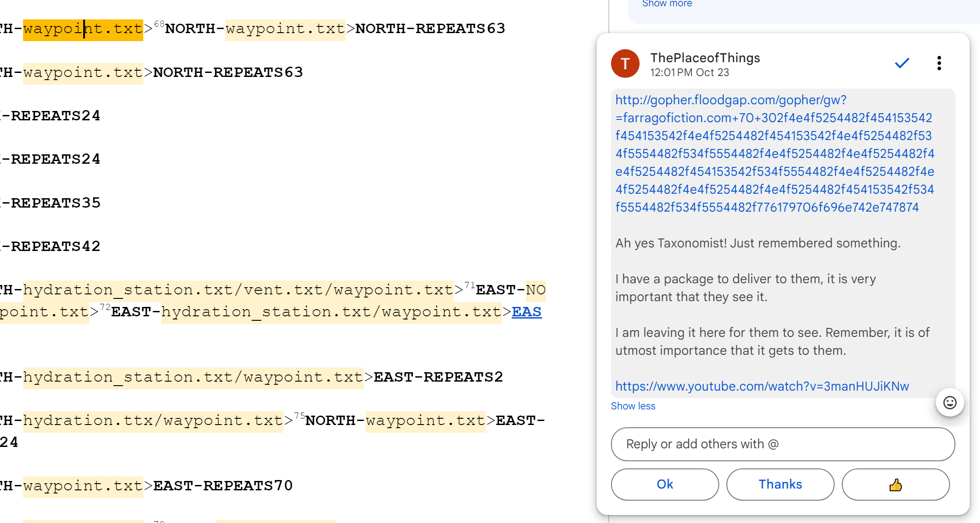
Task: Resolve the comment with the checkmark icon
Action: tap(902, 63)
